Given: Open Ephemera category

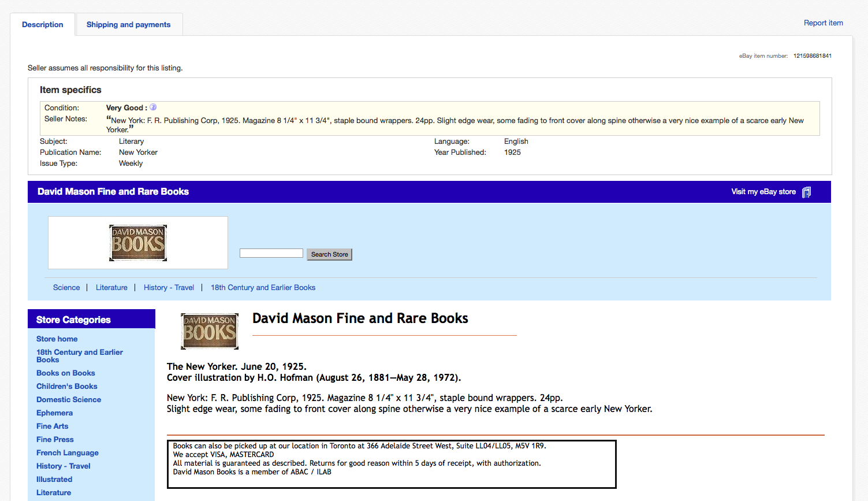Looking at the screenshot, I should [x=54, y=413].
